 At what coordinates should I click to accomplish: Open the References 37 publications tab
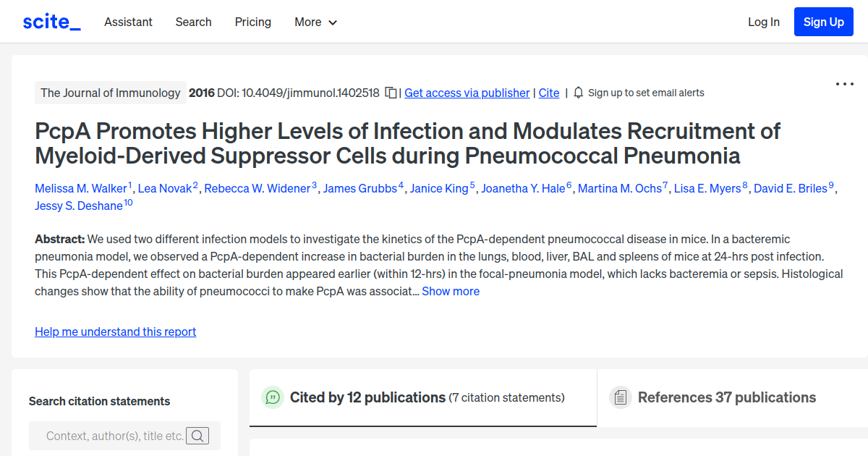(727, 397)
